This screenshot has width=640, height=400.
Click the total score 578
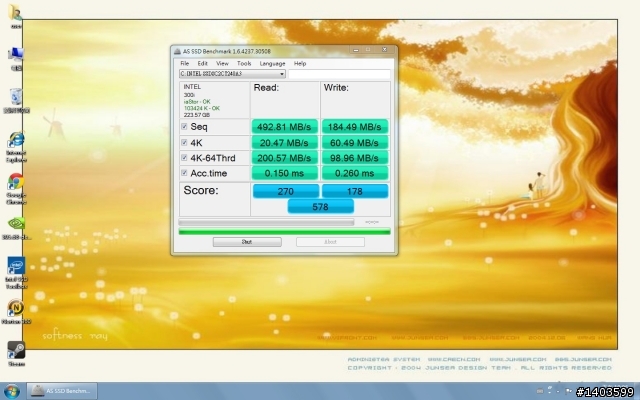click(x=320, y=207)
